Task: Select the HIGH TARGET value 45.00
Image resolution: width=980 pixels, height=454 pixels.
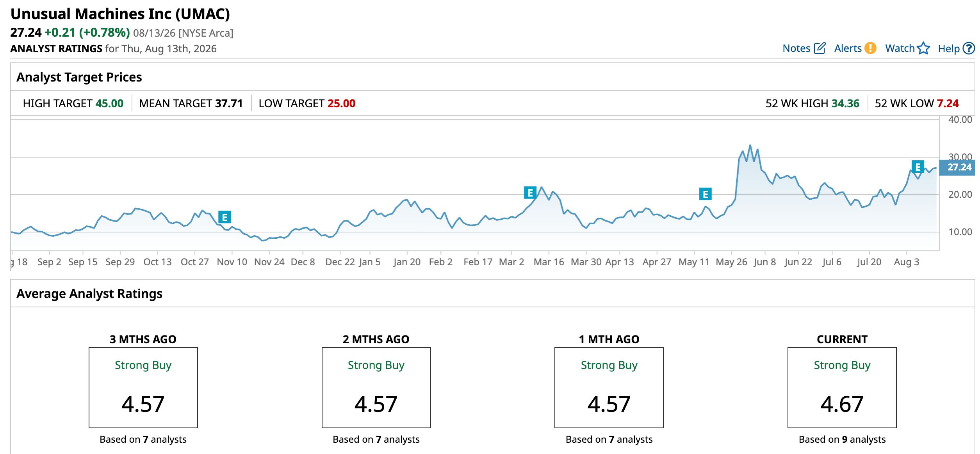Action: pos(109,103)
